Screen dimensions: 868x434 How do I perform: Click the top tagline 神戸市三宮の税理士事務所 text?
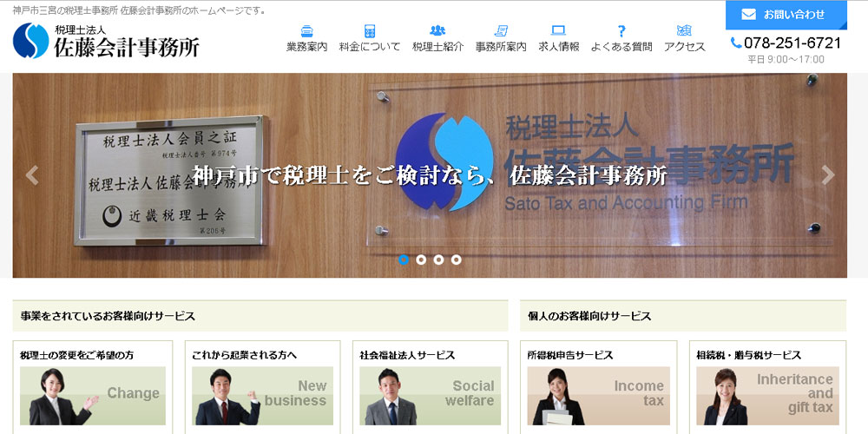coord(139,10)
